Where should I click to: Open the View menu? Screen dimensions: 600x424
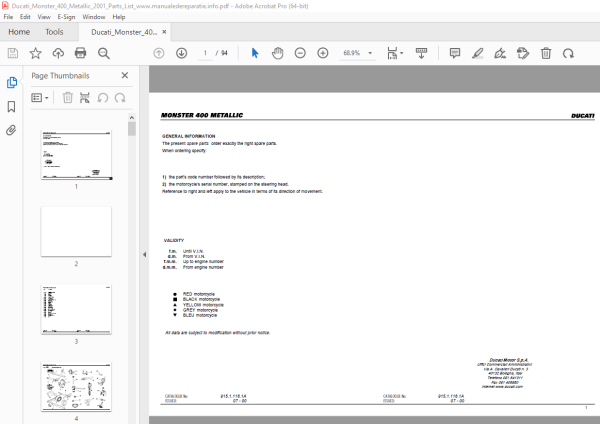[x=44, y=17]
